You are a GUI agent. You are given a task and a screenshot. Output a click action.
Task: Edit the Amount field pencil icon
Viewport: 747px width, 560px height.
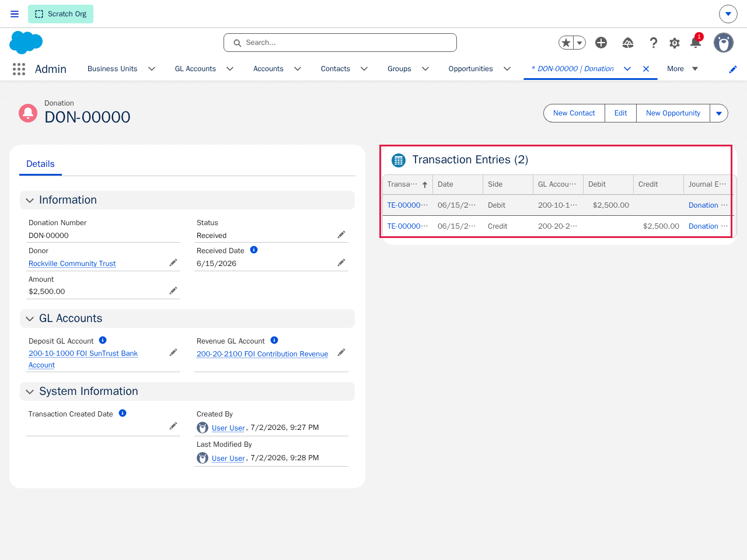point(173,290)
